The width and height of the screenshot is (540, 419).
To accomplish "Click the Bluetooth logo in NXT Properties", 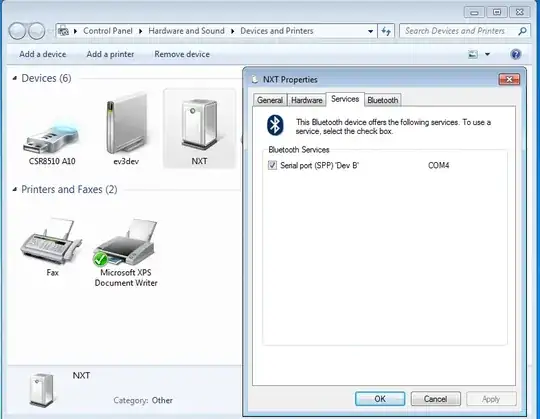I will coord(275,125).
